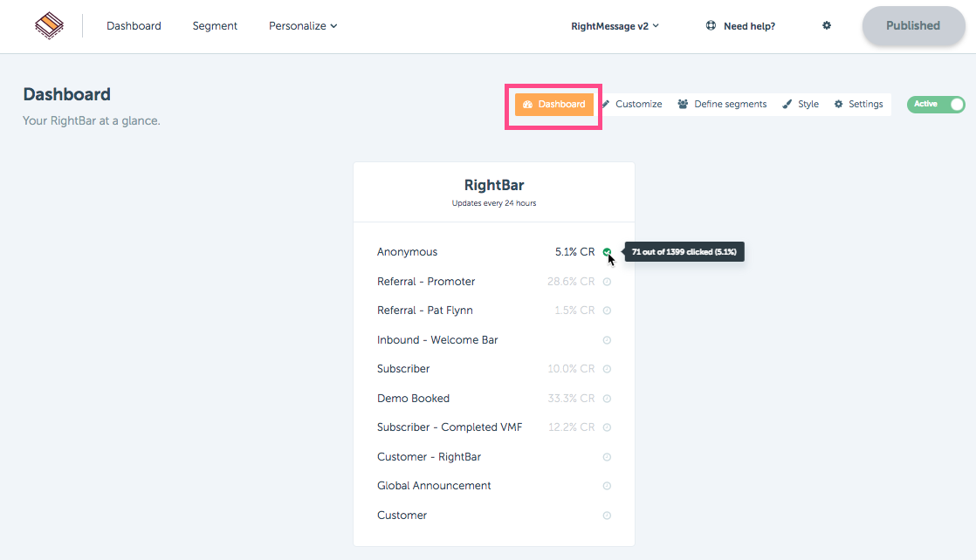The width and height of the screenshot is (976, 560).
Task: Select the Subscriber - Completed VMF segment name
Action: [x=450, y=427]
